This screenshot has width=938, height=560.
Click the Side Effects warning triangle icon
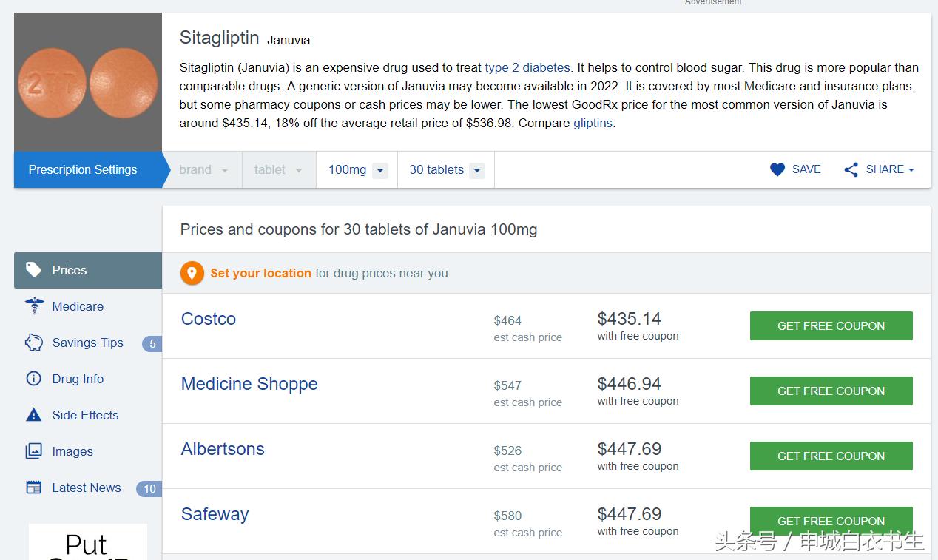34,415
